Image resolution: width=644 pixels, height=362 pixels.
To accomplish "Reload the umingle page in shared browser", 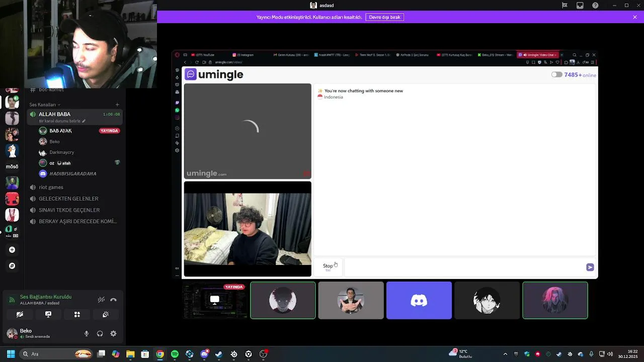I will pyautogui.click(x=197, y=62).
